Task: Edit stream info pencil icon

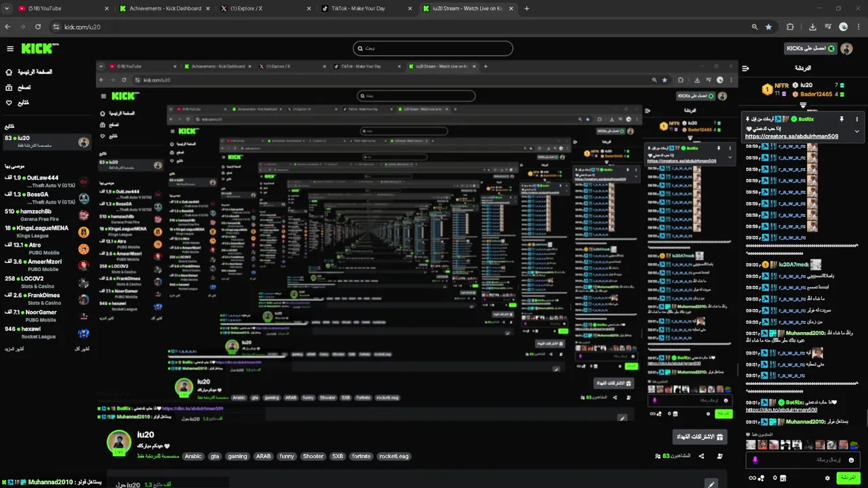Action: coord(711,484)
